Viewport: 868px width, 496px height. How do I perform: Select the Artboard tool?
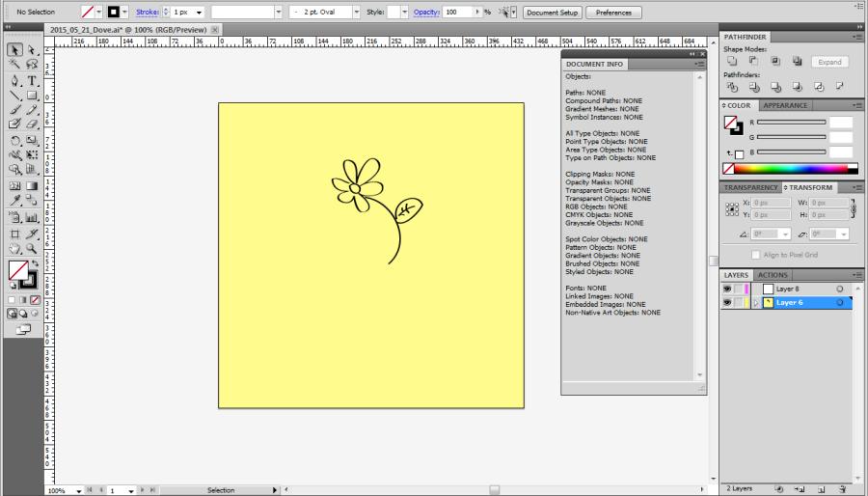point(14,234)
